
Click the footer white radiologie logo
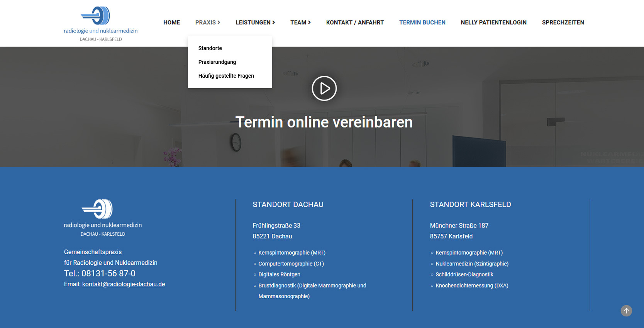click(x=103, y=218)
